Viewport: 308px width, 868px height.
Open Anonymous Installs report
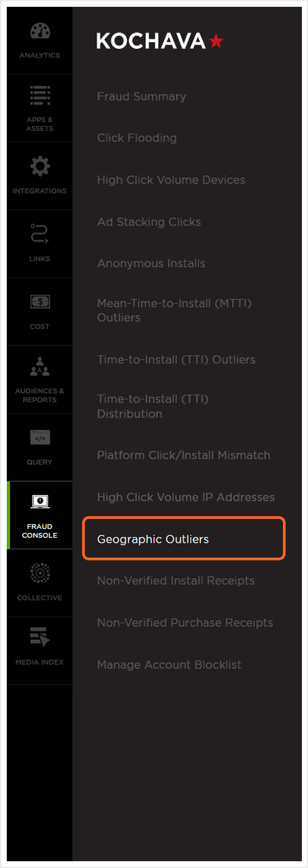pyautogui.click(x=151, y=264)
